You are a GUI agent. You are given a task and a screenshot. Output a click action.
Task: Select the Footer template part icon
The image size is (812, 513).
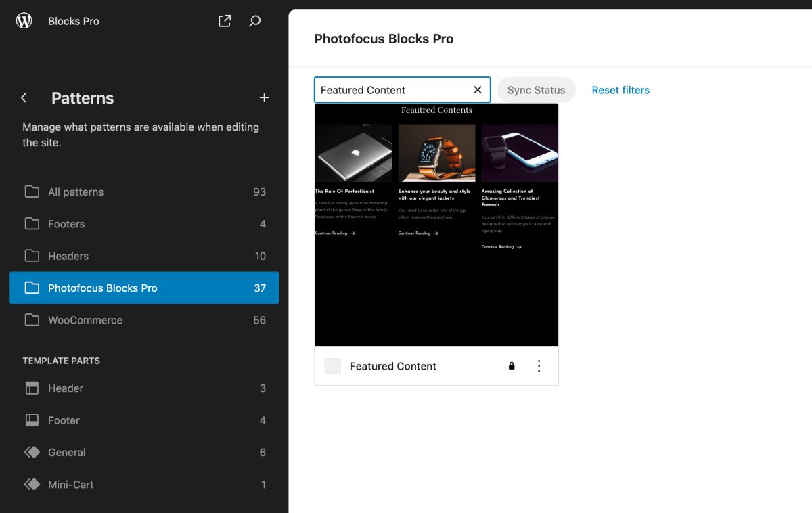32,420
